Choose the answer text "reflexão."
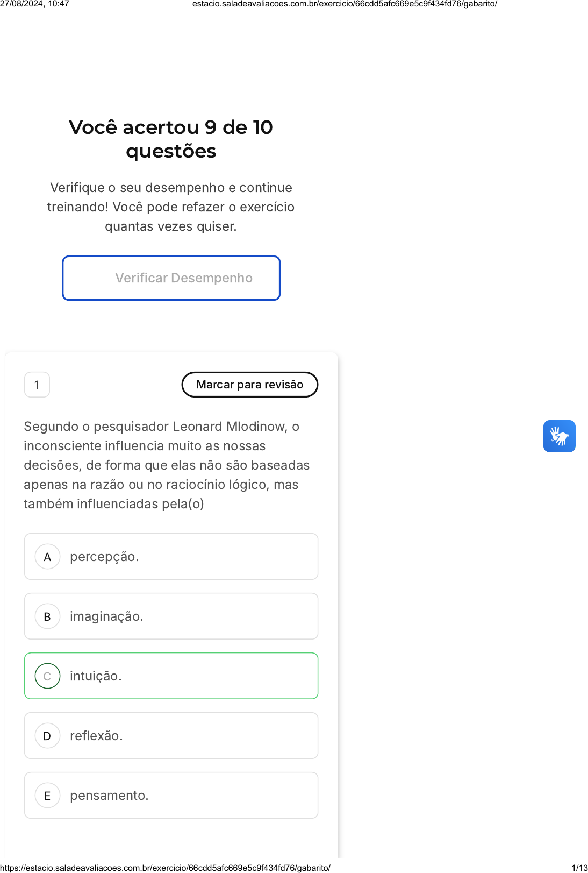 pyautogui.click(x=96, y=736)
